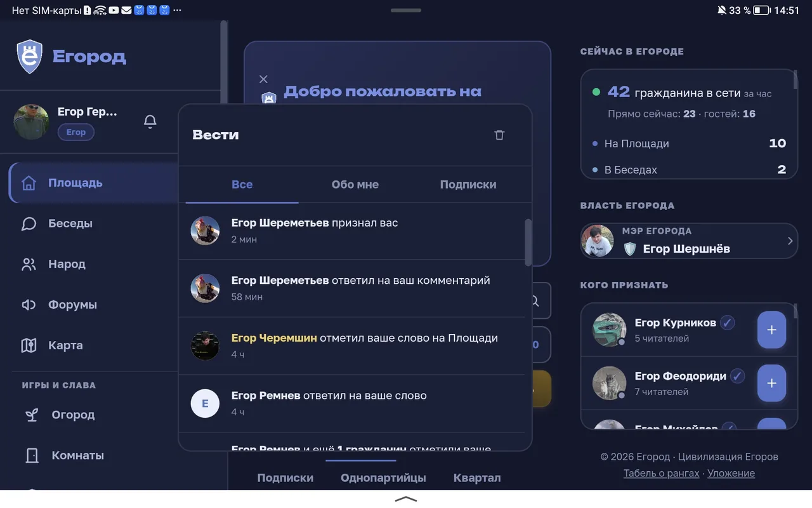Open the Подписки feed tab below
Image resolution: width=812 pixels, height=508 pixels.
pyautogui.click(x=285, y=478)
